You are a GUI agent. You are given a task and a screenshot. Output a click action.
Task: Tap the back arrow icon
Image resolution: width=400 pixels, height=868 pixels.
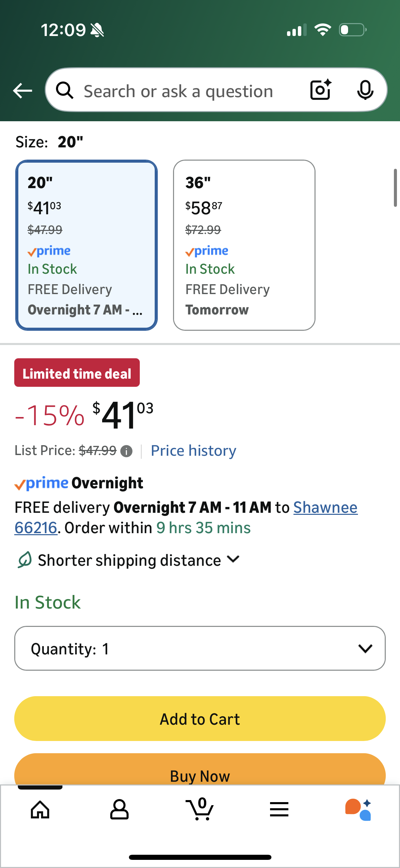[22, 91]
